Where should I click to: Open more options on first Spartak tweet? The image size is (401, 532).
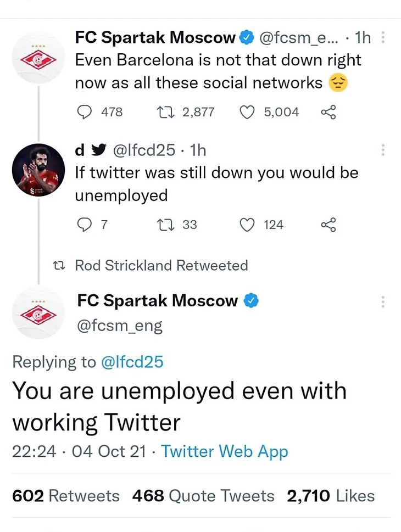click(383, 38)
